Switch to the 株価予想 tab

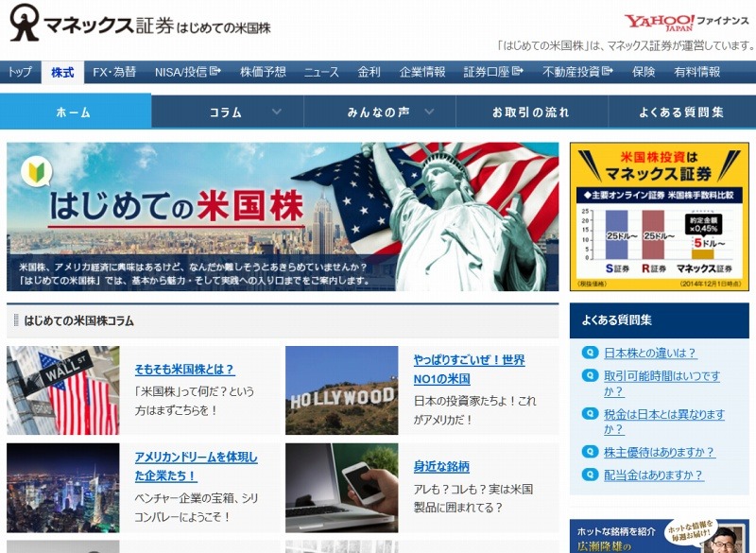pos(263,72)
